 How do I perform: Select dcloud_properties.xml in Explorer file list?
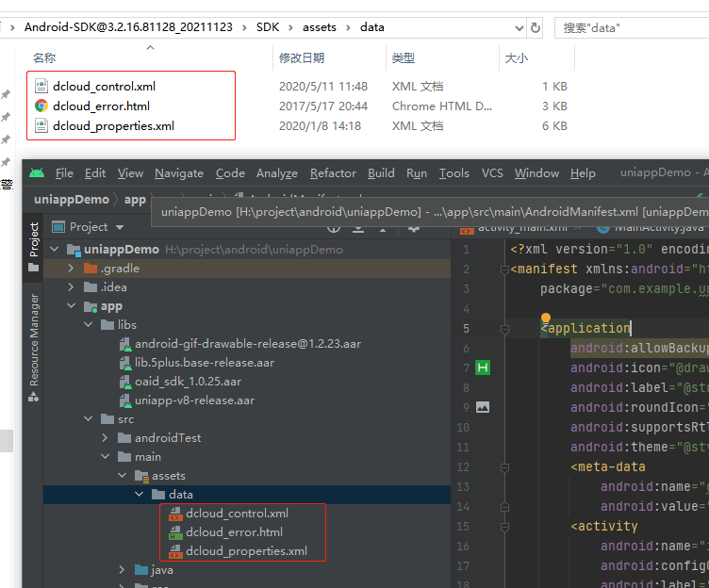(113, 126)
